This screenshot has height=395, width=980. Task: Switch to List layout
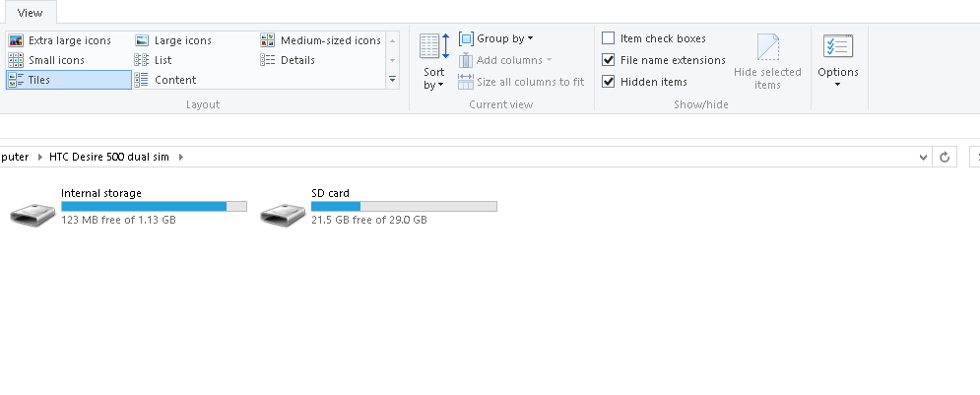pos(153,60)
